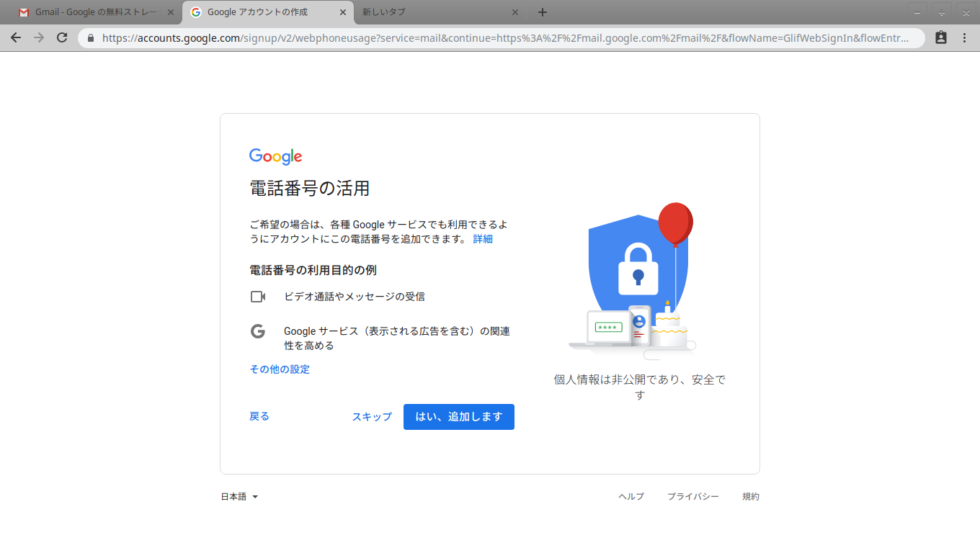This screenshot has height=535, width=980.
Task: Click the はい、追加します button
Action: [459, 417]
